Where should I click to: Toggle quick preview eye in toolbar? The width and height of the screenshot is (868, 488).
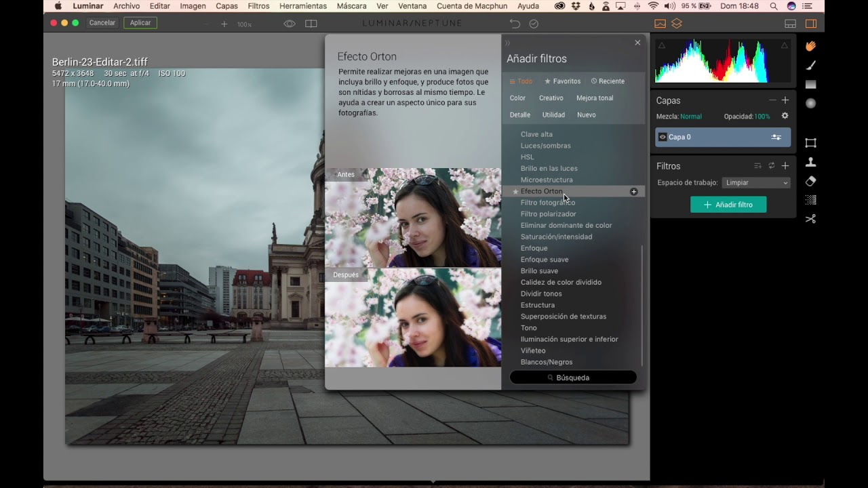pos(290,24)
